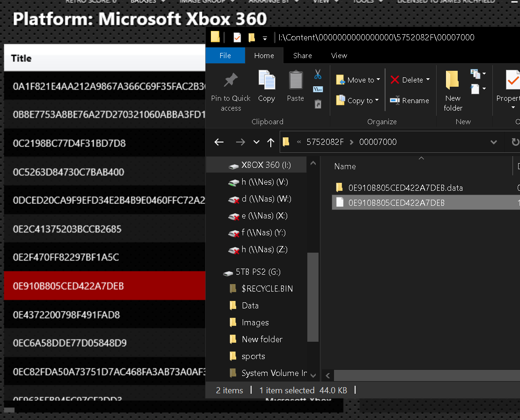Expand address bar previous locations dropdown
Viewport: 520px width, 420px height.
click(x=493, y=142)
